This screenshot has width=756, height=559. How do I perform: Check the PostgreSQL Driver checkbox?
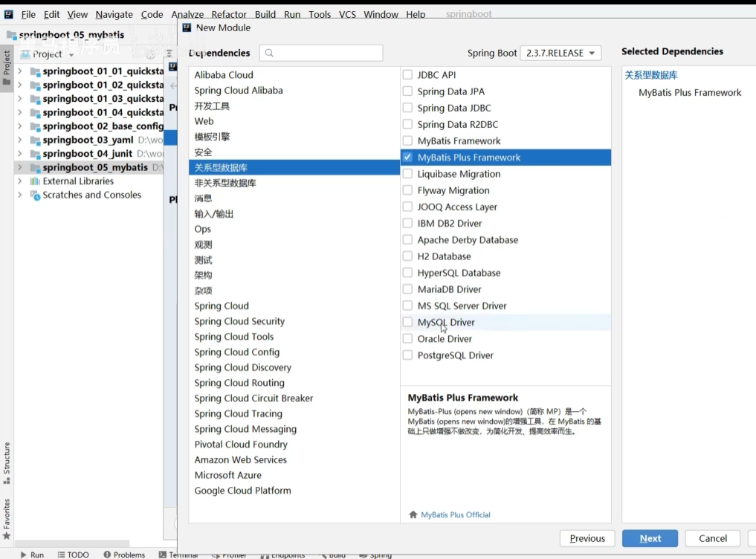(407, 355)
